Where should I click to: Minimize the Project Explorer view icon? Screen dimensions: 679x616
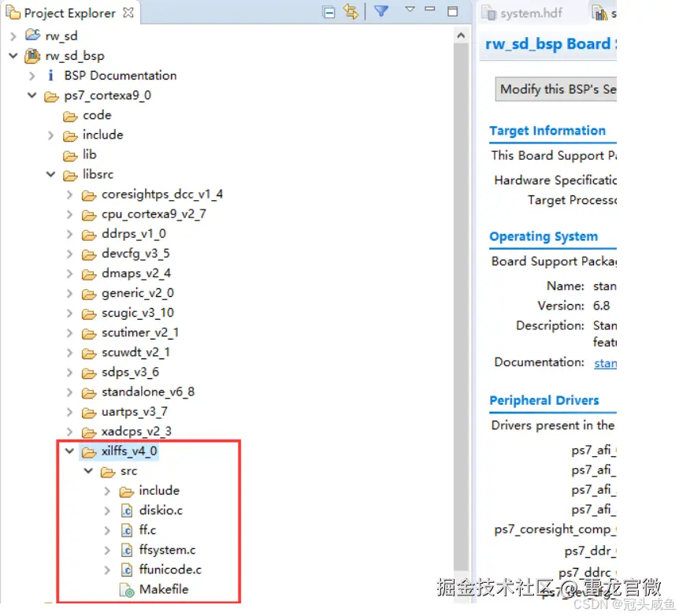(x=429, y=11)
